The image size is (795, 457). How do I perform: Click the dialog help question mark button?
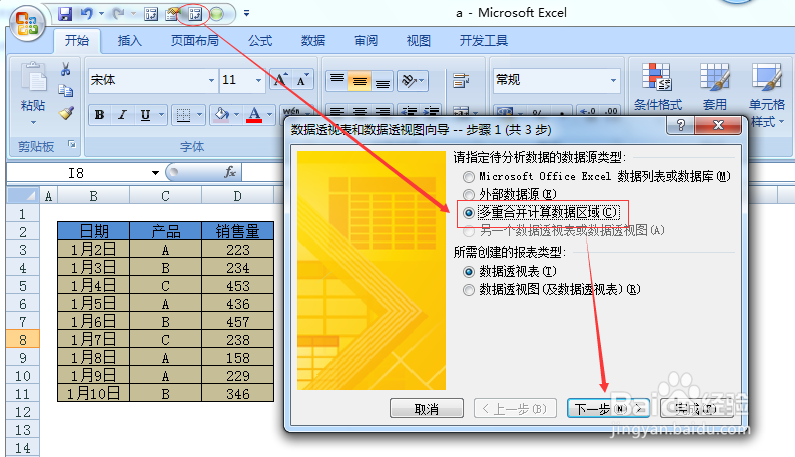pos(680,124)
